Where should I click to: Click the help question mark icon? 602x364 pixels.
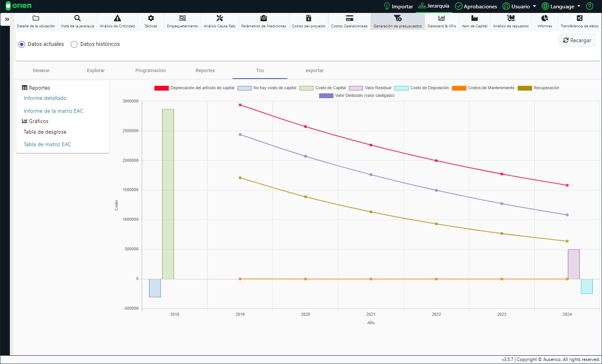(589, 6)
